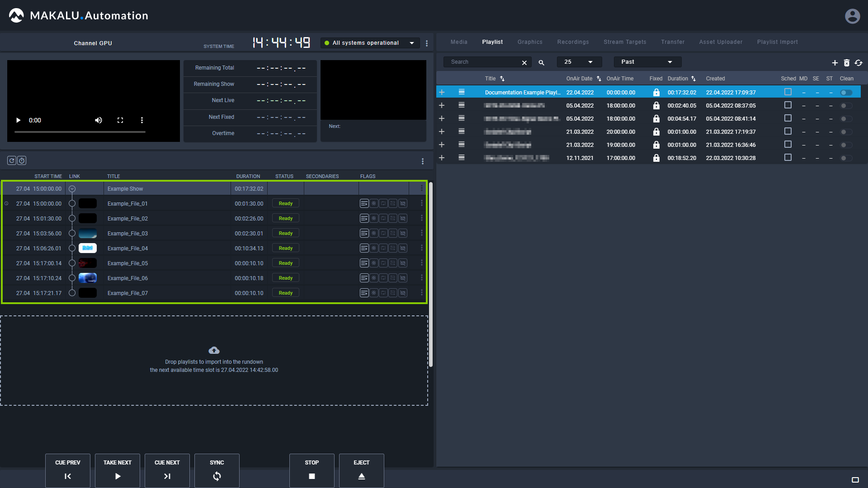Toggle Clean switch for Documentation Example Playlist

846,93
